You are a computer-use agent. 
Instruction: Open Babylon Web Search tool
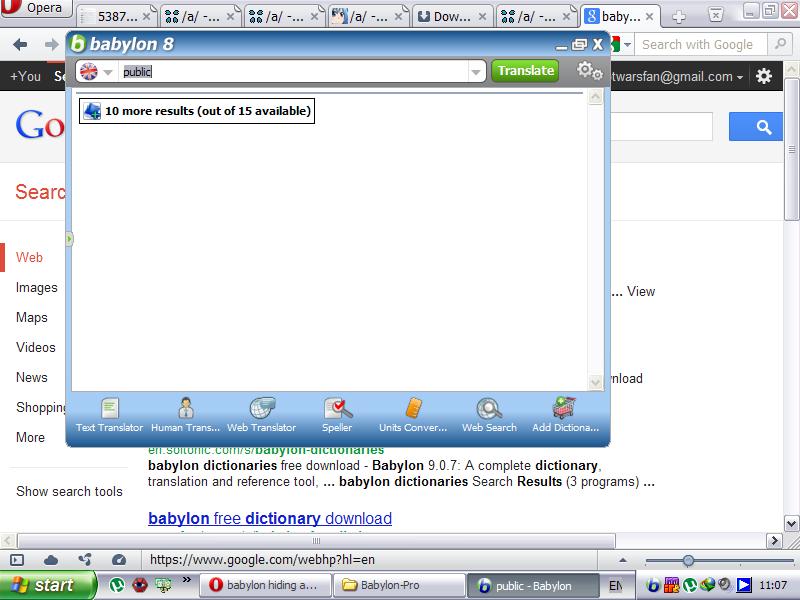(489, 415)
